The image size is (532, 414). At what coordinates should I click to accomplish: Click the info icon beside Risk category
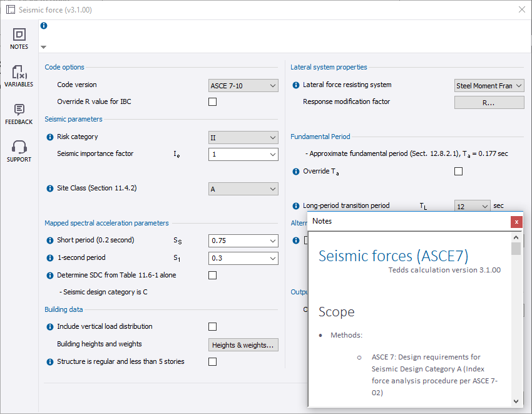click(x=49, y=137)
